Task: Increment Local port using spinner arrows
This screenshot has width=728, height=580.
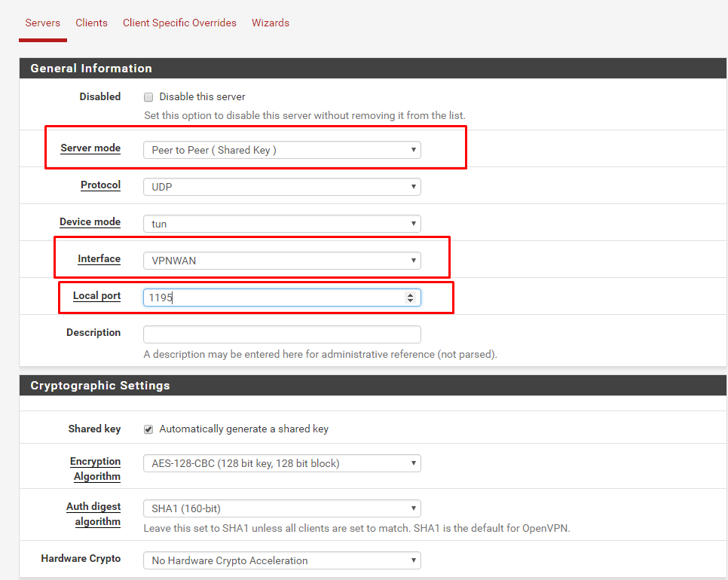Action: (x=410, y=295)
